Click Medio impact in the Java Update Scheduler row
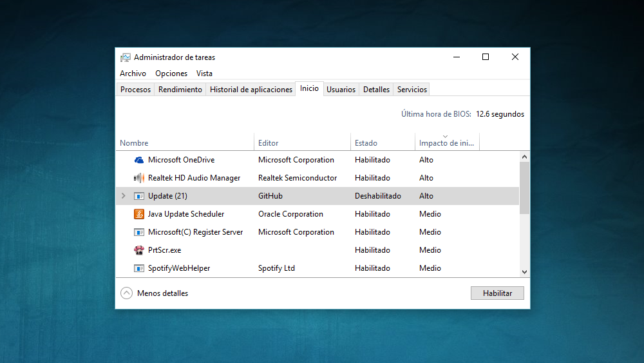This screenshot has width=644, height=363. (430, 214)
